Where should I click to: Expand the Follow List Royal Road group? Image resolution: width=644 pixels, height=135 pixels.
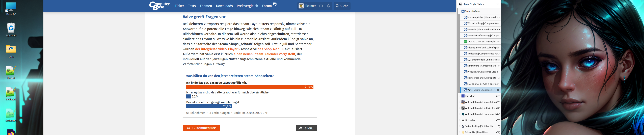tap(460, 132)
